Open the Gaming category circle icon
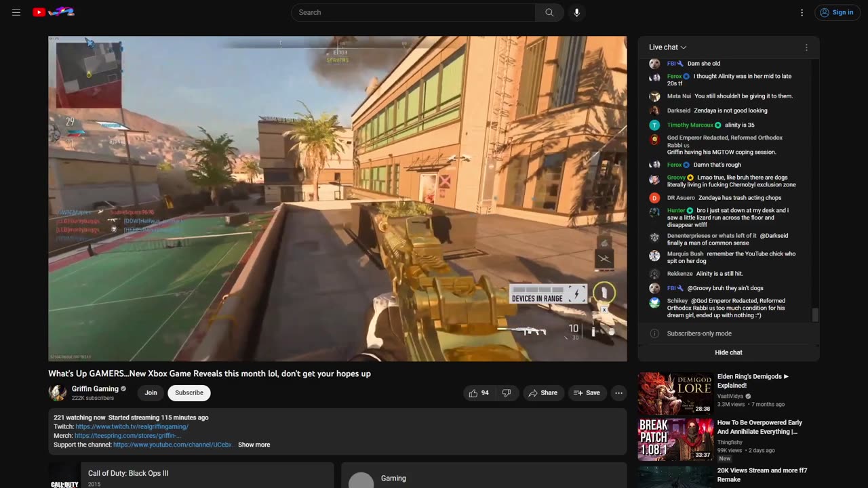 tap(361, 480)
